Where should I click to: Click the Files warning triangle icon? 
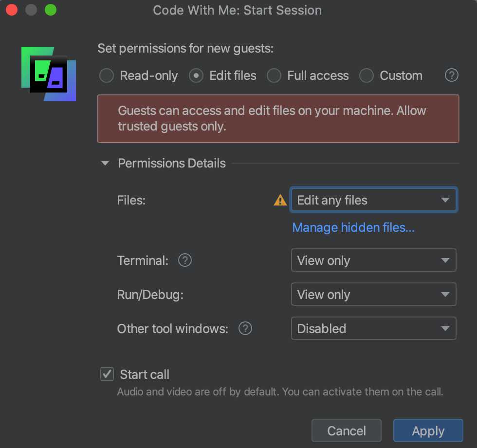point(280,200)
